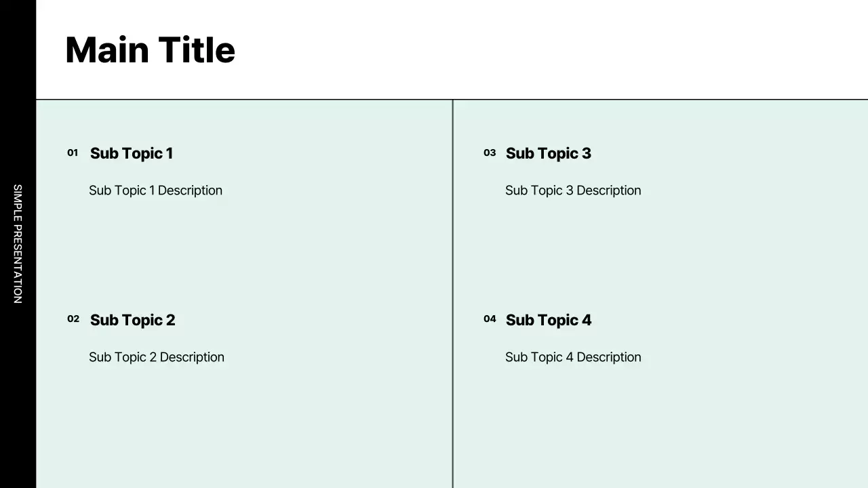Viewport: 868px width, 488px height.
Task: Select the Sub Topic 4 heading
Action: pos(549,320)
